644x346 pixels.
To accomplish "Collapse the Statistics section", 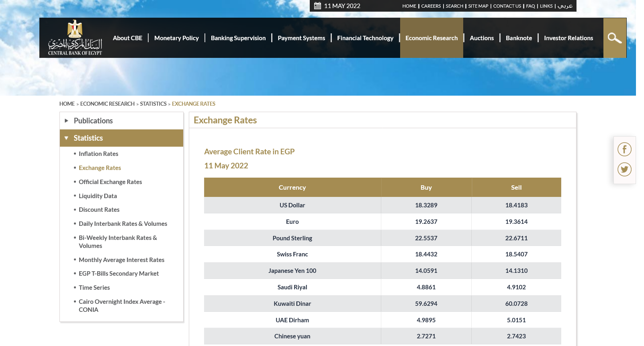I will [88, 138].
